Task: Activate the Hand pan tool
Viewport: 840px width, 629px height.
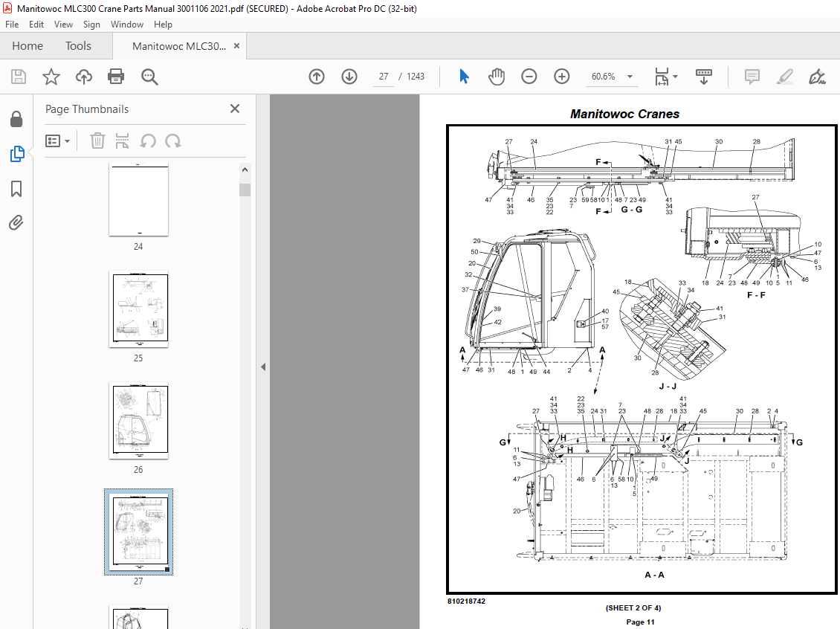Action: 497,77
